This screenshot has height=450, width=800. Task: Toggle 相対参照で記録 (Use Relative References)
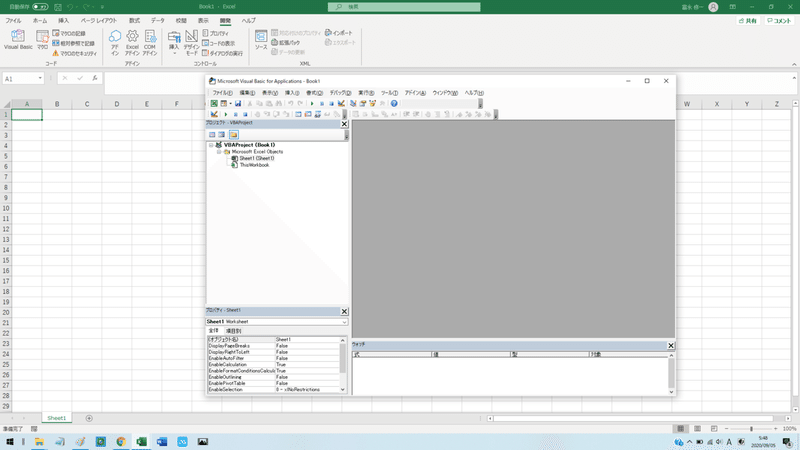tap(73, 43)
